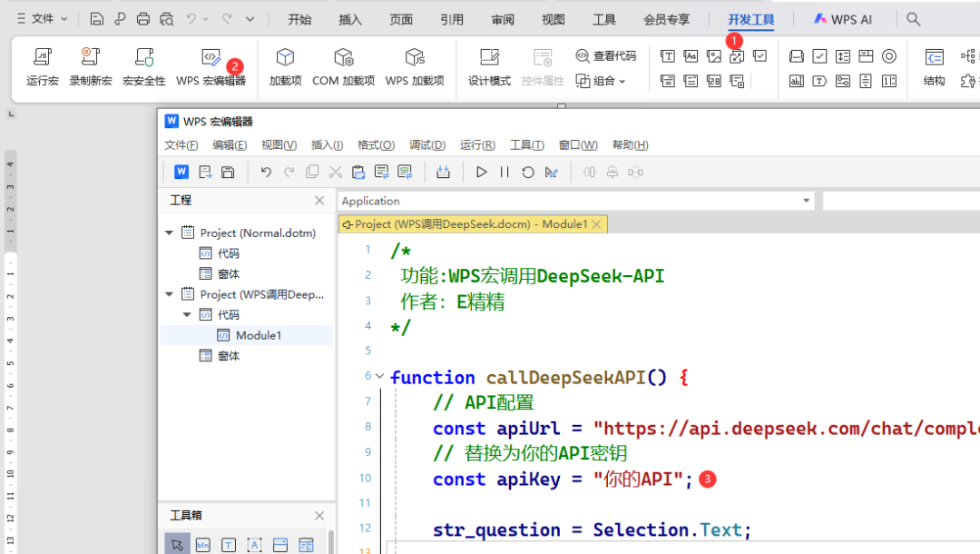Open 文件(F) menu in macro editor
The image size is (980, 554).
(181, 145)
